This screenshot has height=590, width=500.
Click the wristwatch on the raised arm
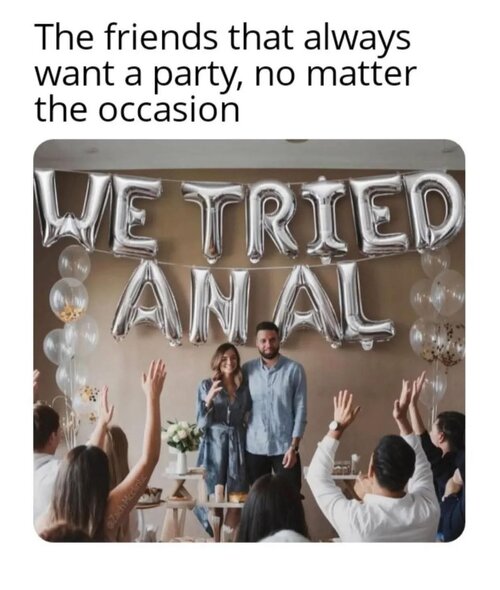(335, 426)
